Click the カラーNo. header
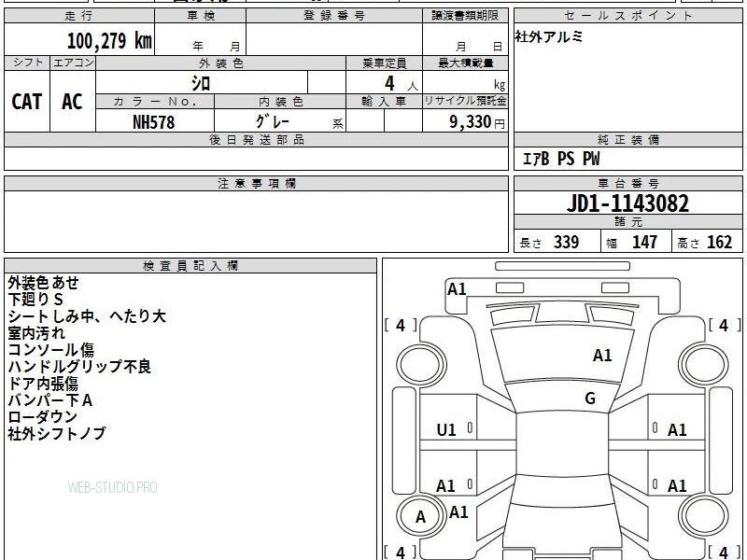This screenshot has width=747, height=560. coord(155,102)
